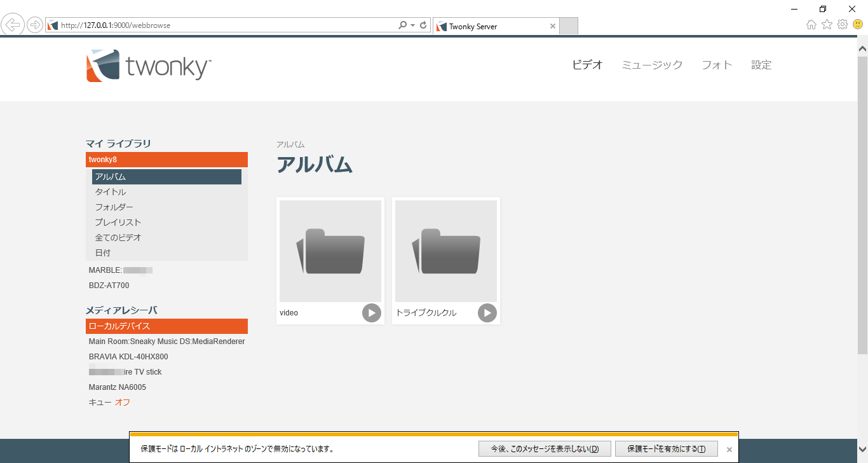Image resolution: width=868 pixels, height=463 pixels.
Task: Open a new browser tab
Action: (x=569, y=26)
